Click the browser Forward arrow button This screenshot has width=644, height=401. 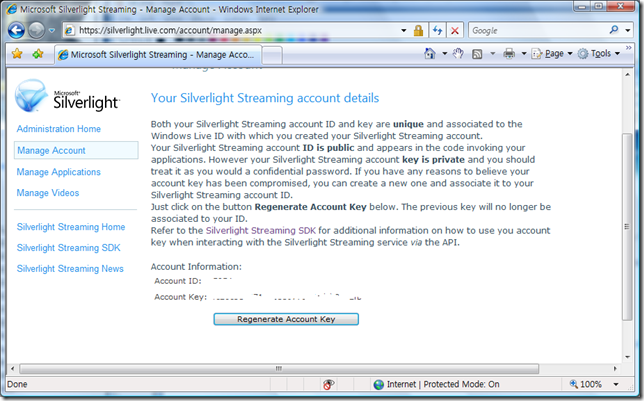coord(37,30)
